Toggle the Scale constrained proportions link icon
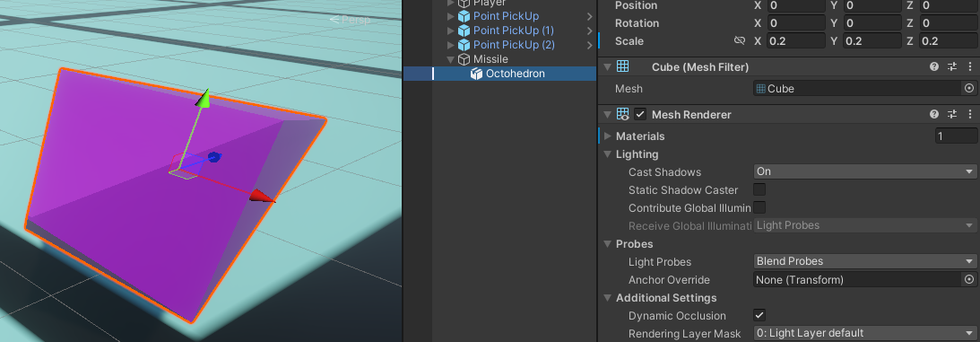 coord(740,40)
